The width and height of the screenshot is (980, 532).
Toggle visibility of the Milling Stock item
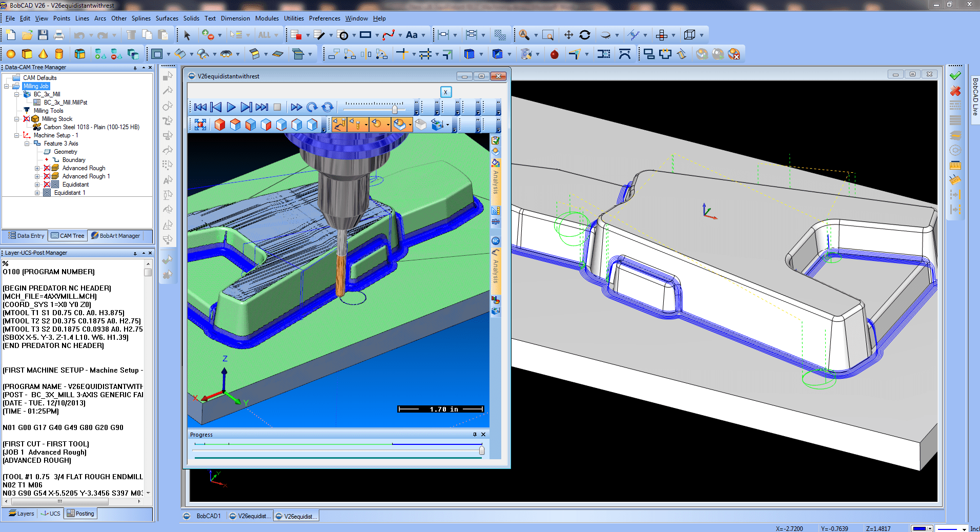pos(27,118)
